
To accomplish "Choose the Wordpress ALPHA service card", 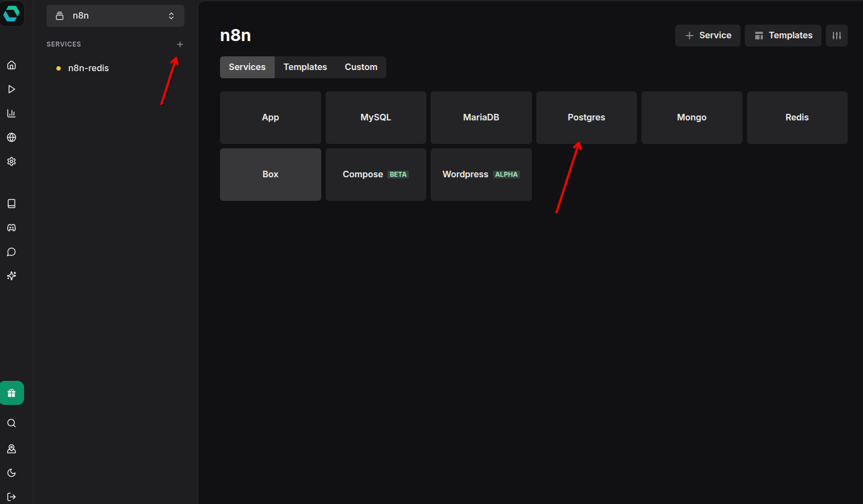I will [481, 175].
